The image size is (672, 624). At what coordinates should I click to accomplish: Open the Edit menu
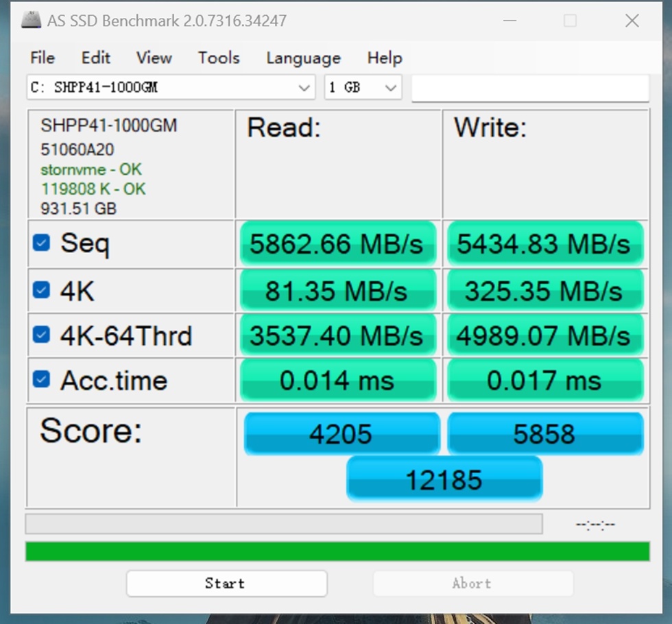[95, 58]
